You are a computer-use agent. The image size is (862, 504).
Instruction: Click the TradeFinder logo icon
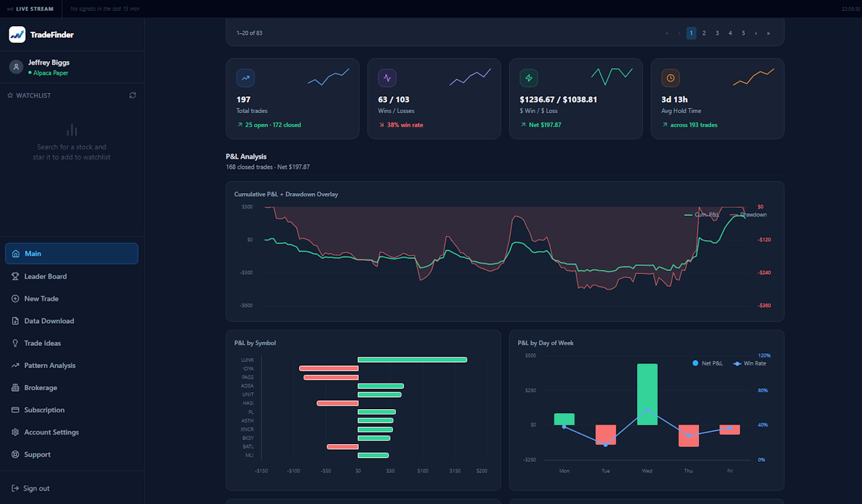[17, 34]
